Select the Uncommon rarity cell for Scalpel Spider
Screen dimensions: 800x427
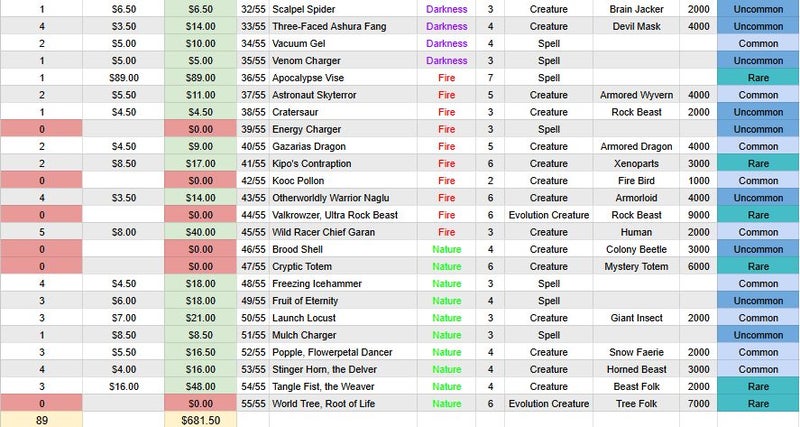point(758,9)
